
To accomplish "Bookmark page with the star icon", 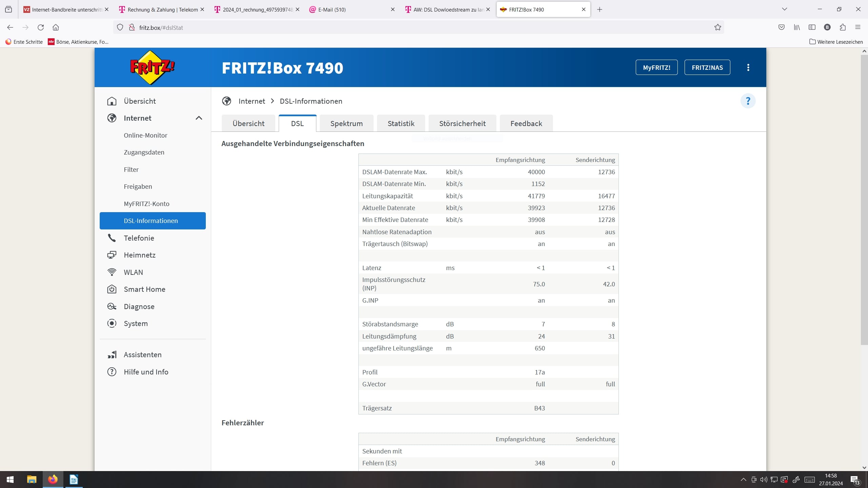I will 717,27.
